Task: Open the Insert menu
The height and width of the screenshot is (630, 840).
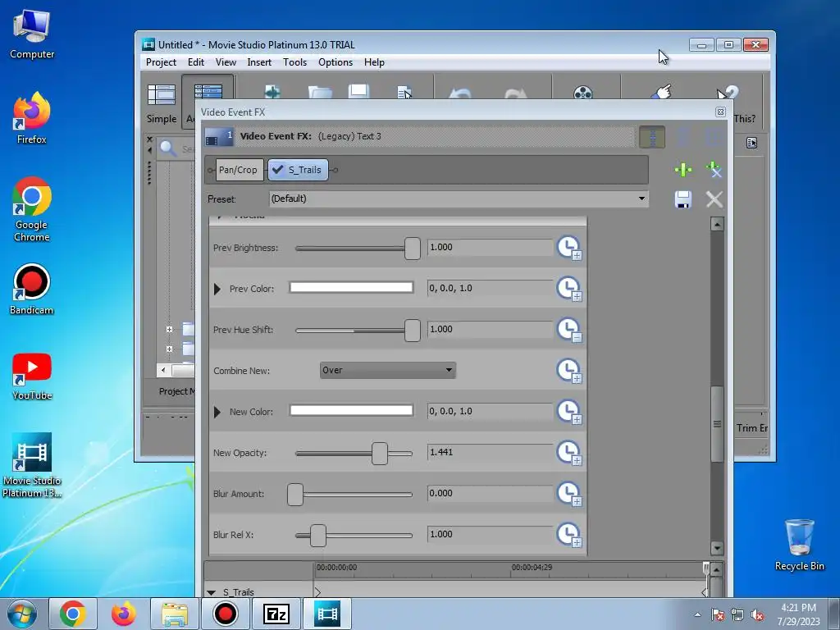Action: click(259, 62)
